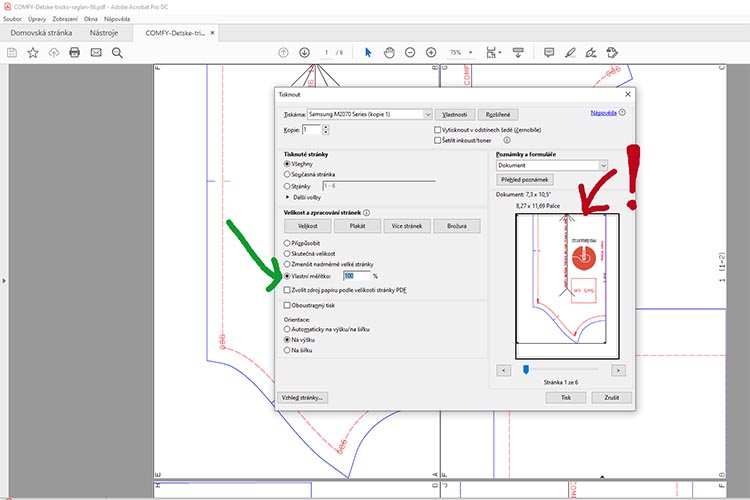Open the search magnifier tool

coord(117,52)
